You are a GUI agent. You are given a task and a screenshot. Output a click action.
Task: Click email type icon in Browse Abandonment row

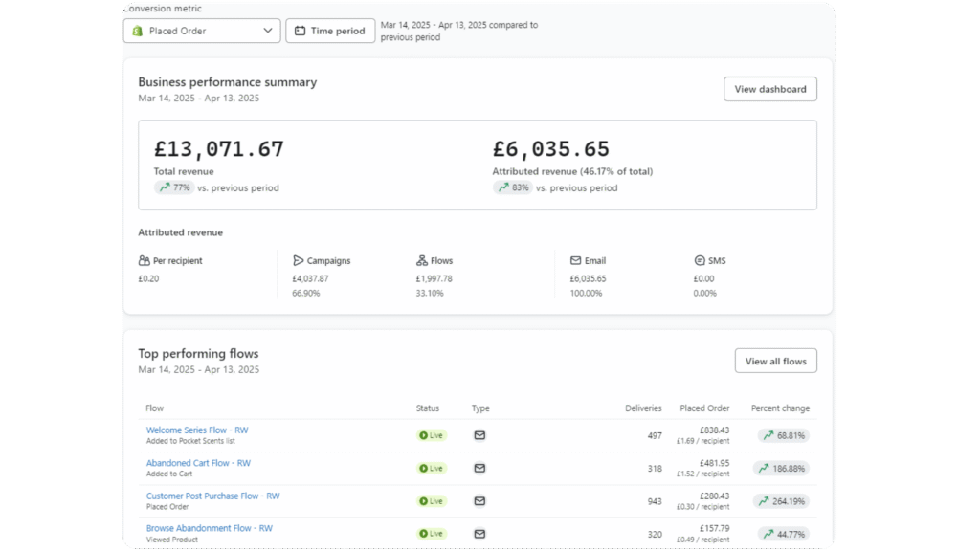479,534
